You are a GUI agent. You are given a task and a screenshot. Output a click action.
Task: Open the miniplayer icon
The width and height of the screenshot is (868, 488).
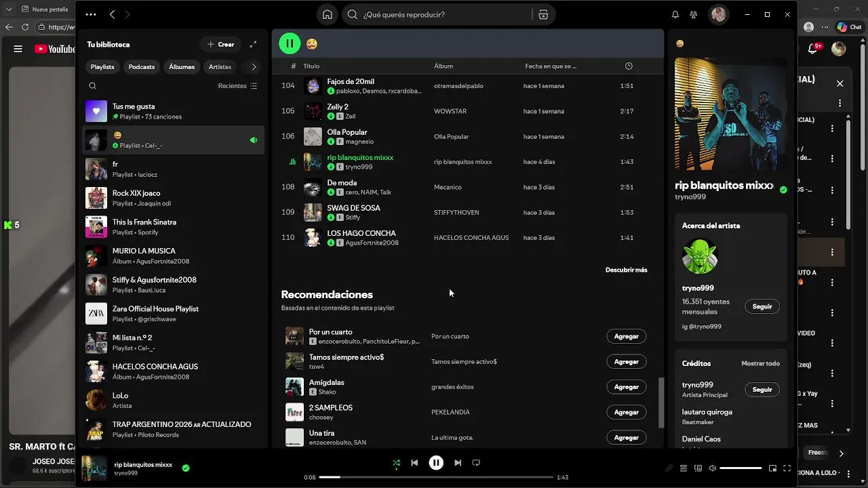(x=772, y=468)
